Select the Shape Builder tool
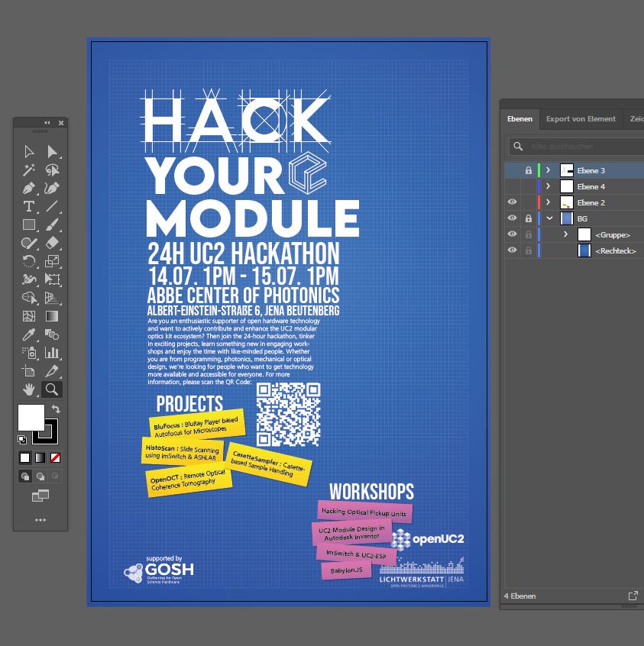 [29, 298]
